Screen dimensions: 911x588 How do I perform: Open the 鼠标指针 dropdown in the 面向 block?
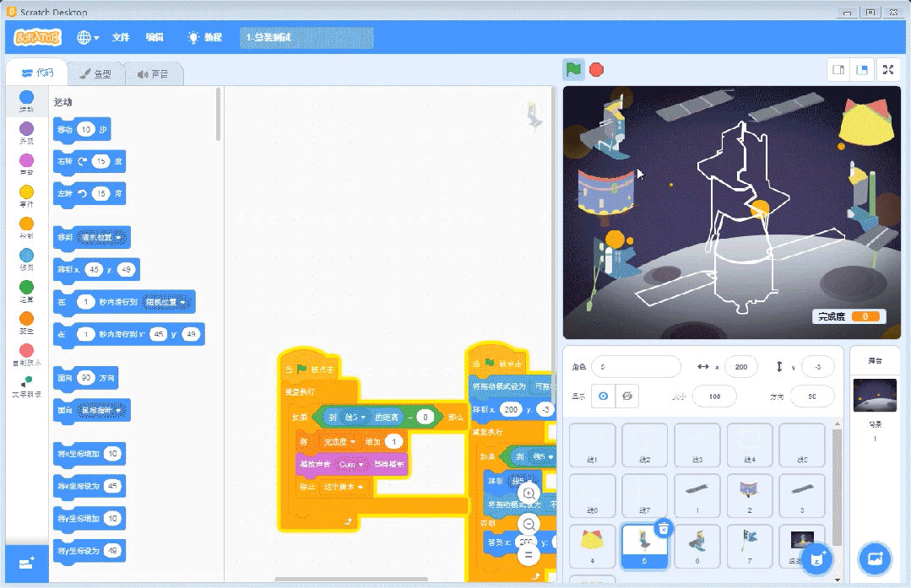[103, 410]
